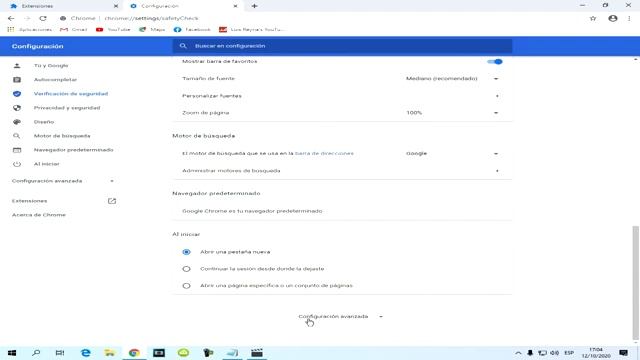The width and height of the screenshot is (640, 360).
Task: Go to Tú y Google section
Action: [51, 65]
